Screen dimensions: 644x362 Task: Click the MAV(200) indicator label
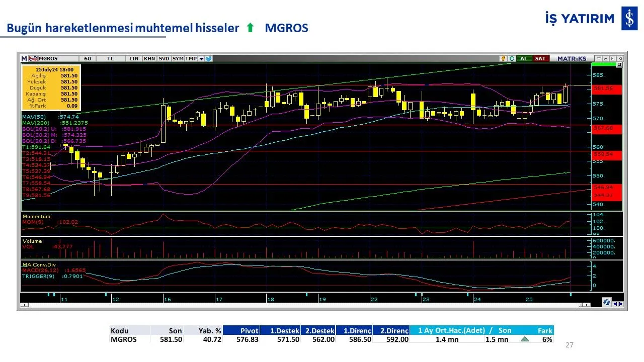coord(35,123)
